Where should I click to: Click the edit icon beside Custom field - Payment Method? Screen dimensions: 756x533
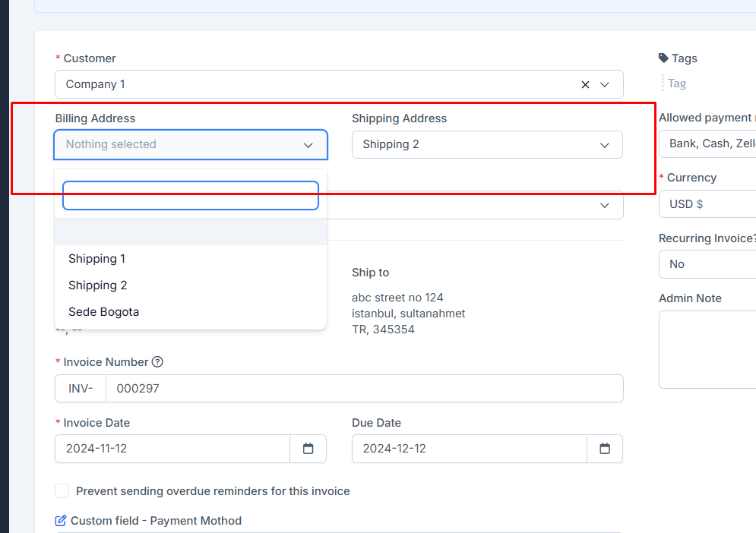[x=60, y=520]
